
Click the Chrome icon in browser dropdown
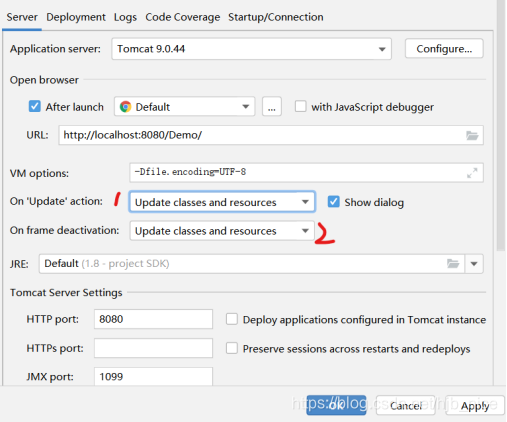tap(125, 107)
